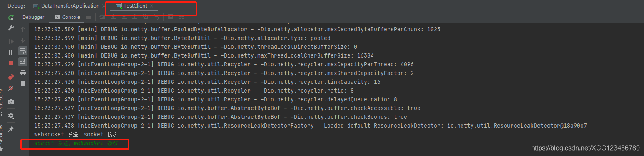Pin the current debug tab
Screen dimensions: 644x156
(x=11, y=129)
